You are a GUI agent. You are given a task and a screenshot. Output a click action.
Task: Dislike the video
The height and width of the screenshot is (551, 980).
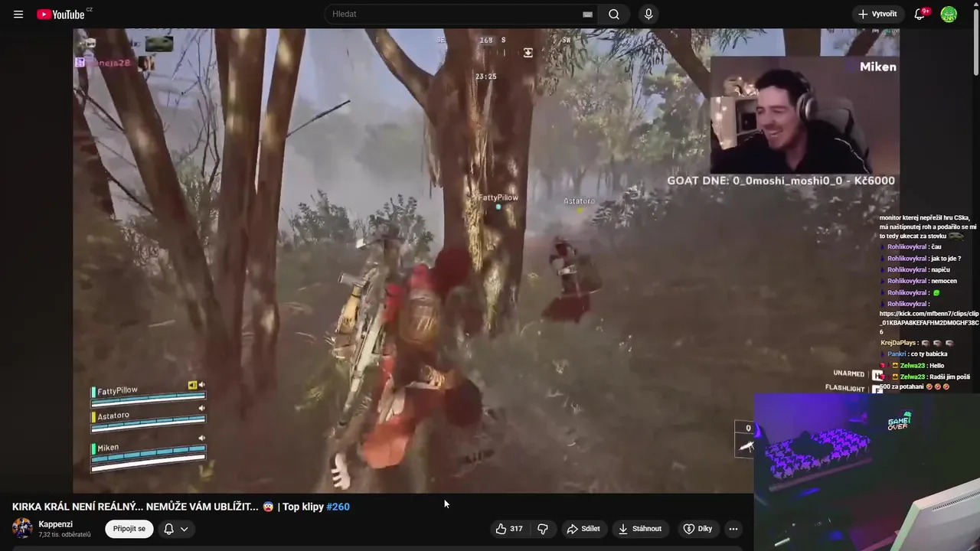tap(543, 529)
